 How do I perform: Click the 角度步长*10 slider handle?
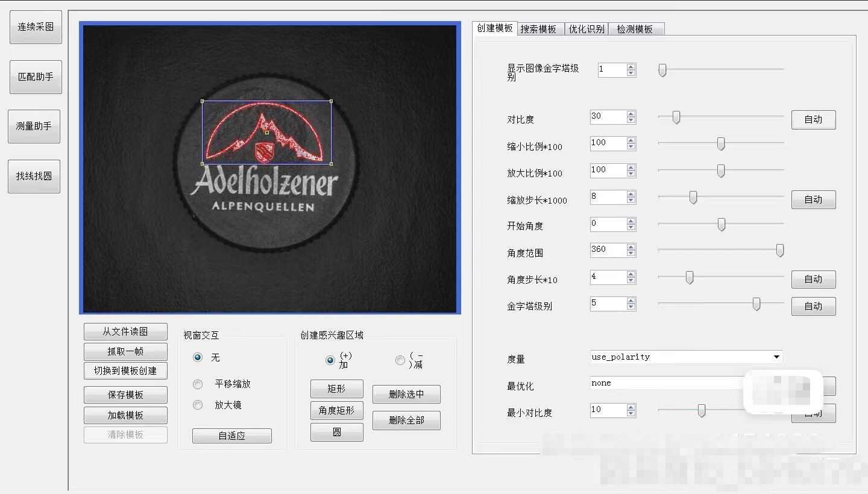[689, 277]
